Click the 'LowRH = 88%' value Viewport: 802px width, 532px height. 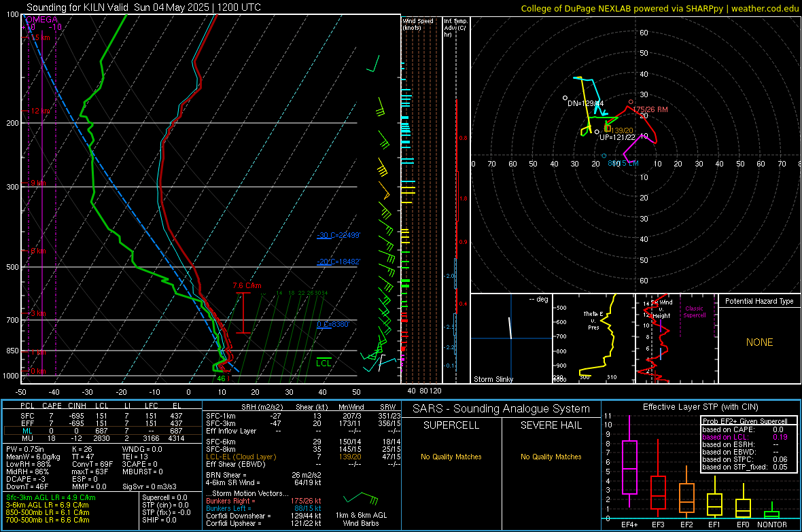pos(28,464)
